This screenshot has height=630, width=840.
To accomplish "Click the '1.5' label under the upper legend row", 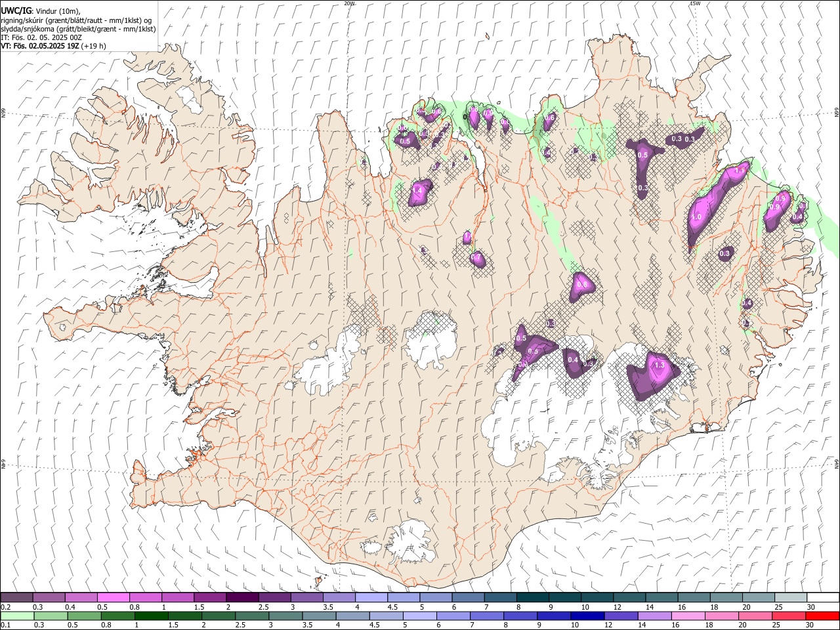I will tap(199, 607).
